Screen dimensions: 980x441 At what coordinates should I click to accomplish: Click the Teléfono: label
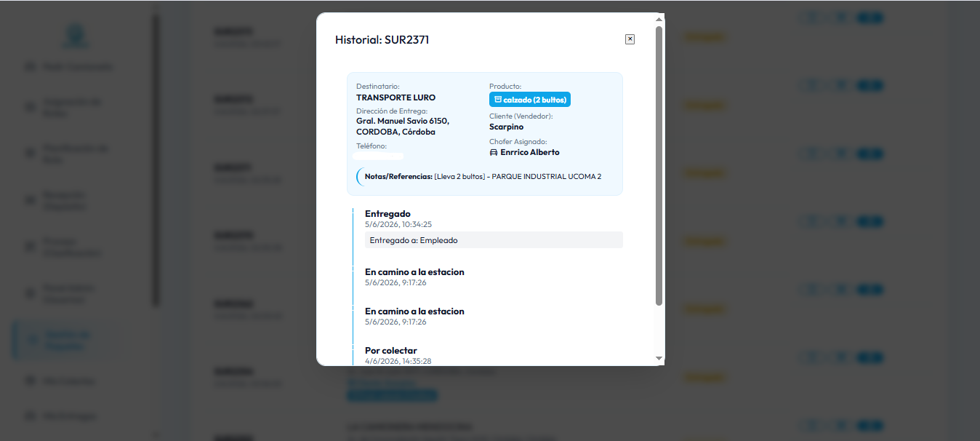point(371,146)
